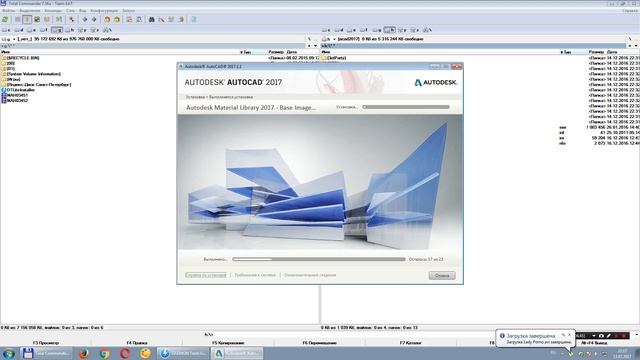Click the binoculars Search files icon
Image resolution: width=640 pixels, height=360 pixels.
pyautogui.click(x=151, y=19)
